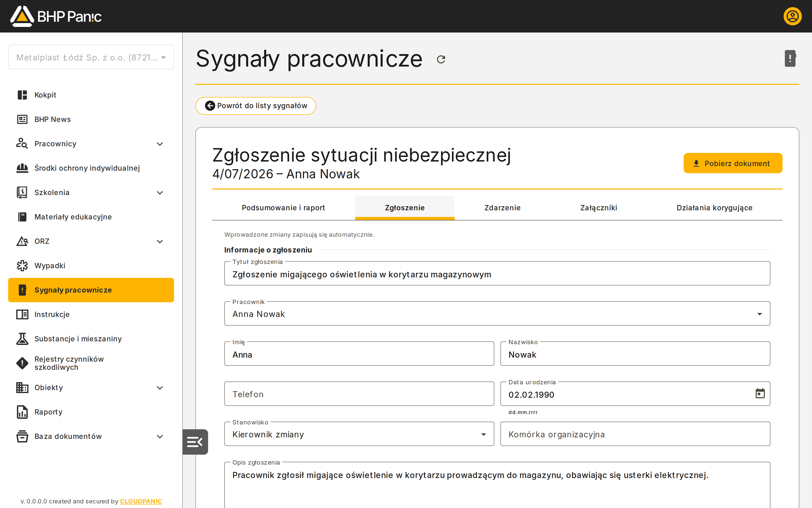Collapse the sidebar with the menu toggle button
Screen dimensions: 812x508
195,442
